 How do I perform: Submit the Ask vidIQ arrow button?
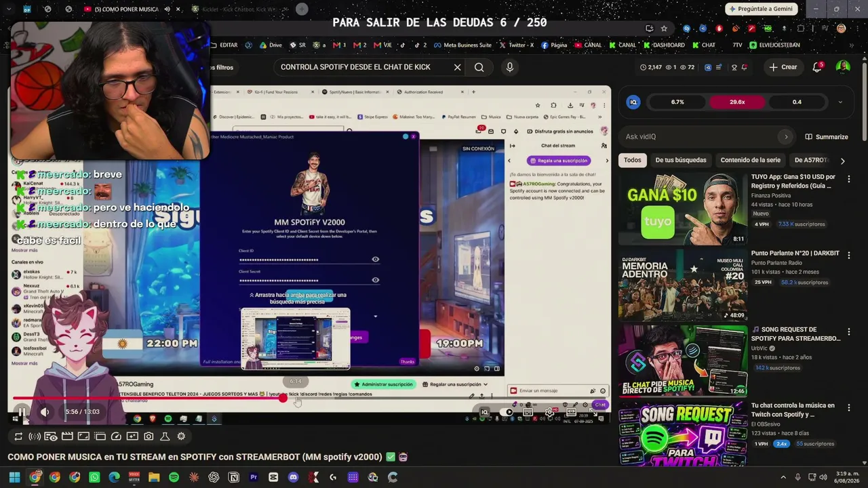786,137
